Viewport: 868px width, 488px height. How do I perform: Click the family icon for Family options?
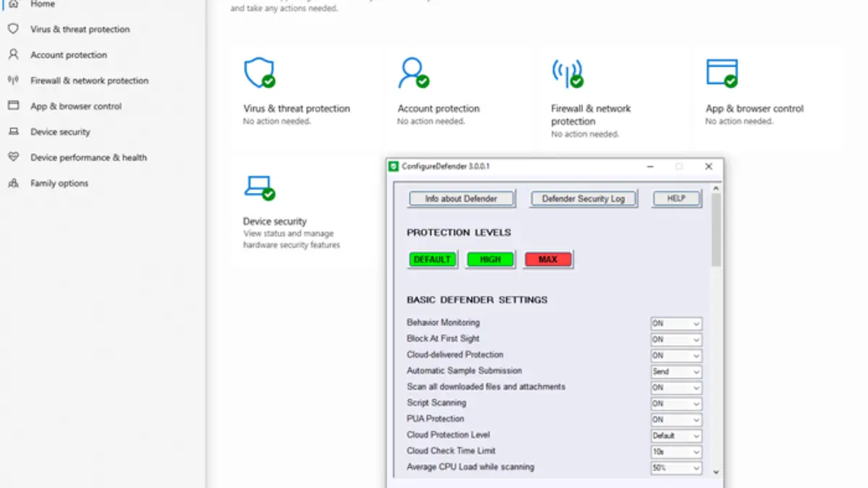(x=13, y=183)
